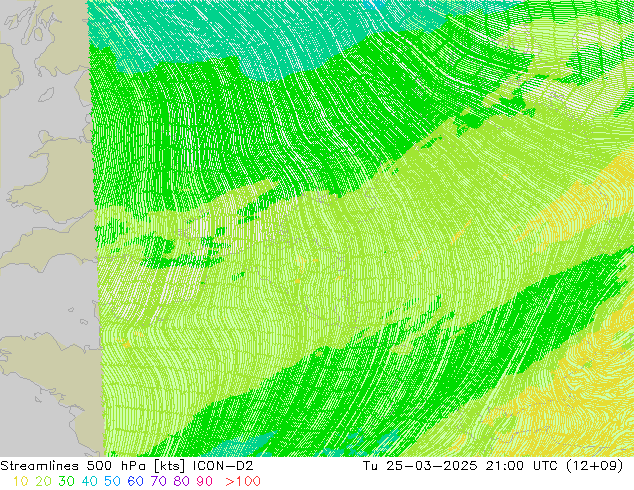
Task: Click the forecast run label '(12+09)'
Action: point(595,466)
